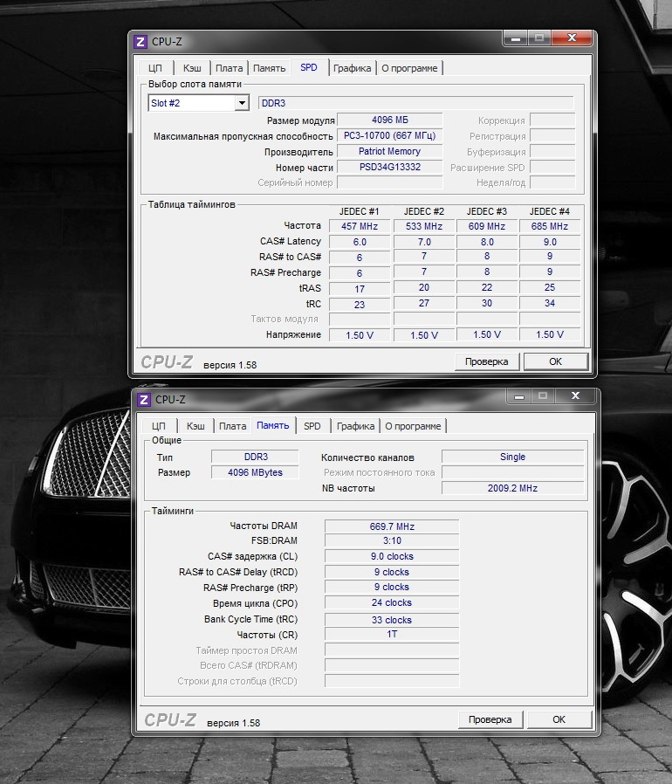Open О программе tab in the Patriot Memory window
The width and height of the screenshot is (672, 784).
pyautogui.click(x=409, y=68)
